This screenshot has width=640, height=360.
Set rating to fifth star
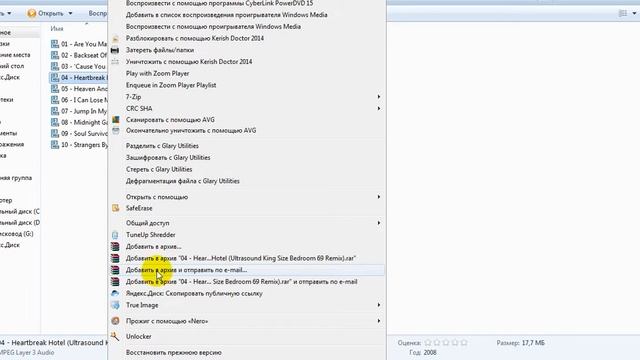click(x=464, y=343)
